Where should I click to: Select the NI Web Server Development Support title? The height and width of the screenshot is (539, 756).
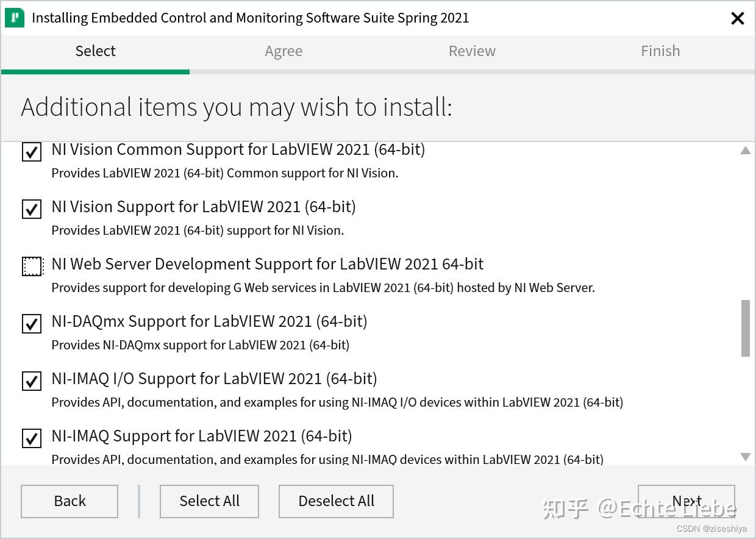[x=267, y=263]
